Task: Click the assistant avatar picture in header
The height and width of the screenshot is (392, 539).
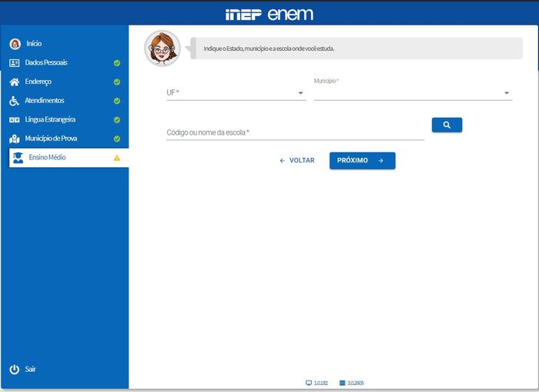Action: (x=162, y=49)
